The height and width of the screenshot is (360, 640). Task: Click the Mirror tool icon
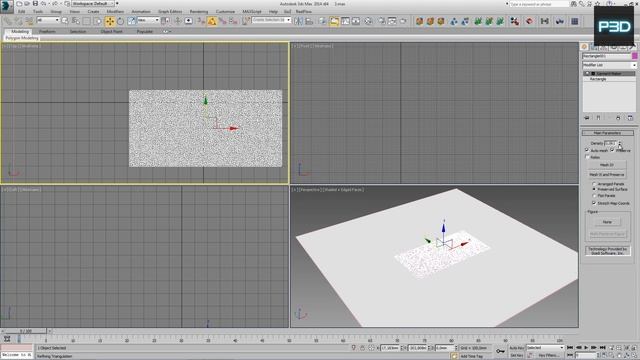299,21
